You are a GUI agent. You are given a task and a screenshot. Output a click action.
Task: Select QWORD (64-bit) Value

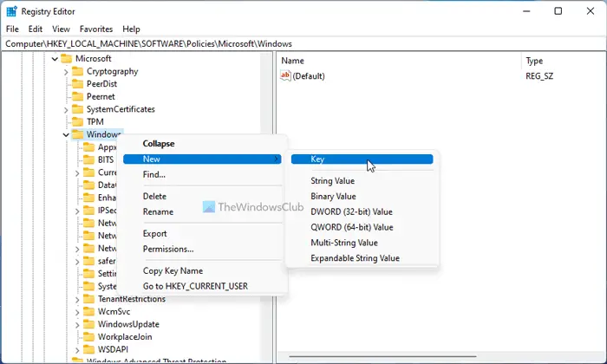click(362, 227)
